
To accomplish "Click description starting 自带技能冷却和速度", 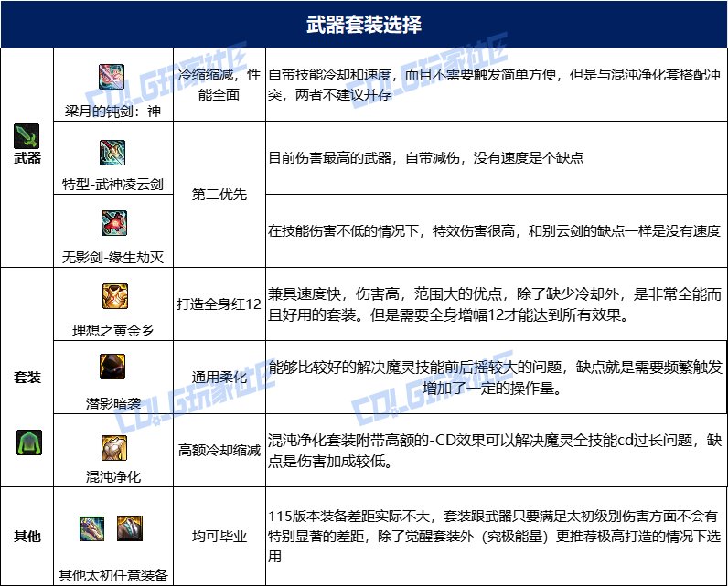I will (495, 84).
